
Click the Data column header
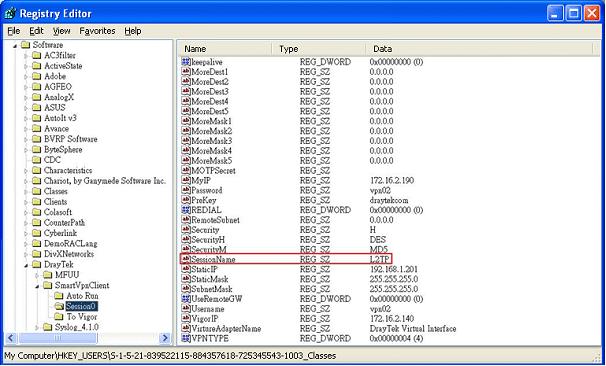coord(479,49)
